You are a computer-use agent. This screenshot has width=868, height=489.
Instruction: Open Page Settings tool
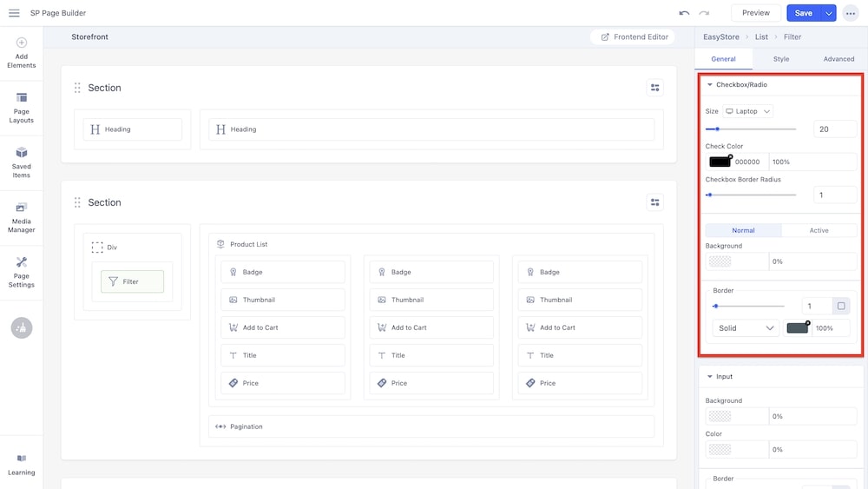point(21,271)
